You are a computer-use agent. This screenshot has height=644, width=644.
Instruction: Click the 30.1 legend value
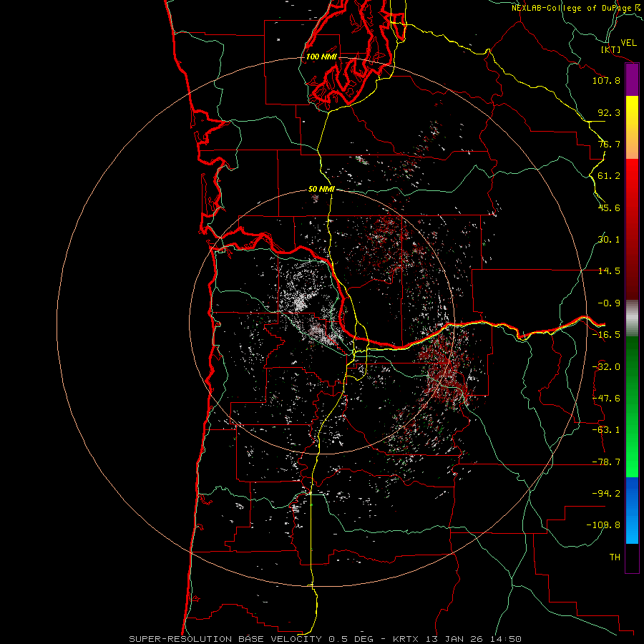pos(609,240)
